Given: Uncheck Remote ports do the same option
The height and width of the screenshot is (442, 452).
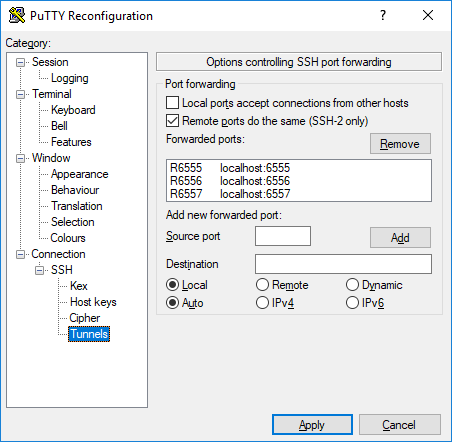Looking at the screenshot, I should click(x=172, y=121).
